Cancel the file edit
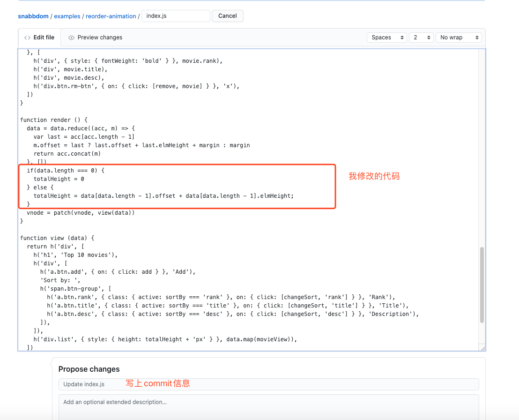The image size is (519, 420). pos(227,15)
